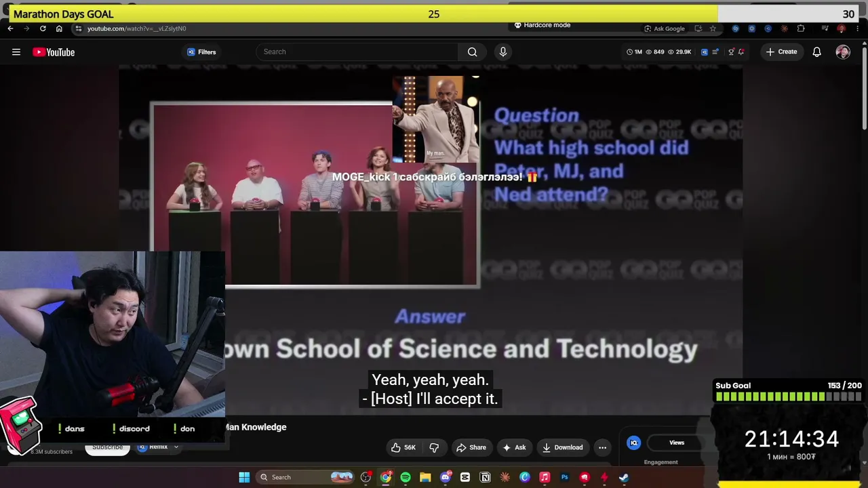Screen dimensions: 868x488
Task: Open the Windows Start menu
Action: 244,477
